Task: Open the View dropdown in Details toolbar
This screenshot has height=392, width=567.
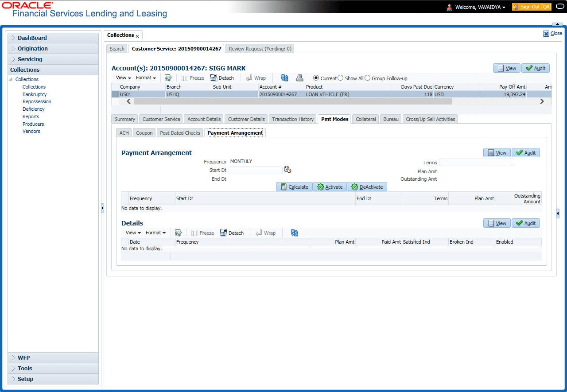Action: click(133, 233)
